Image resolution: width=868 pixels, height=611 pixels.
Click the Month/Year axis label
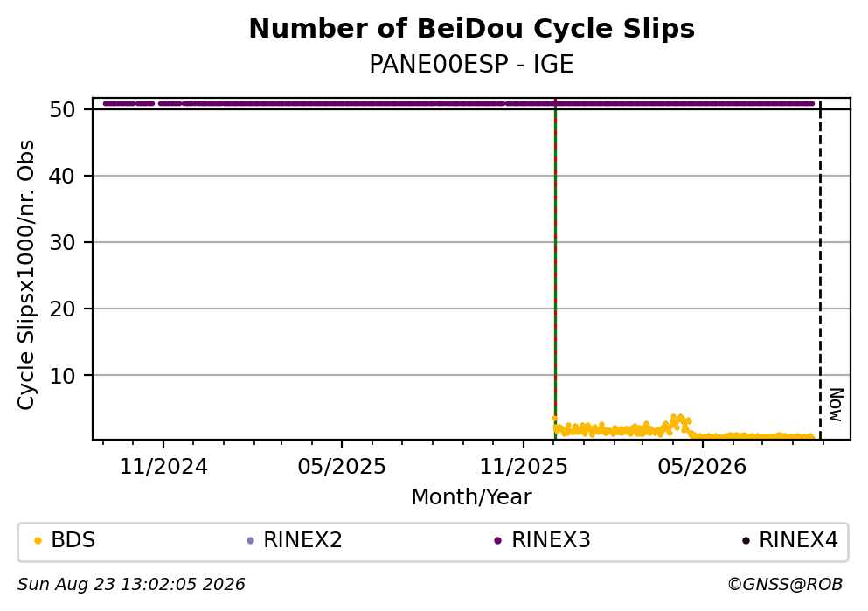[472, 497]
